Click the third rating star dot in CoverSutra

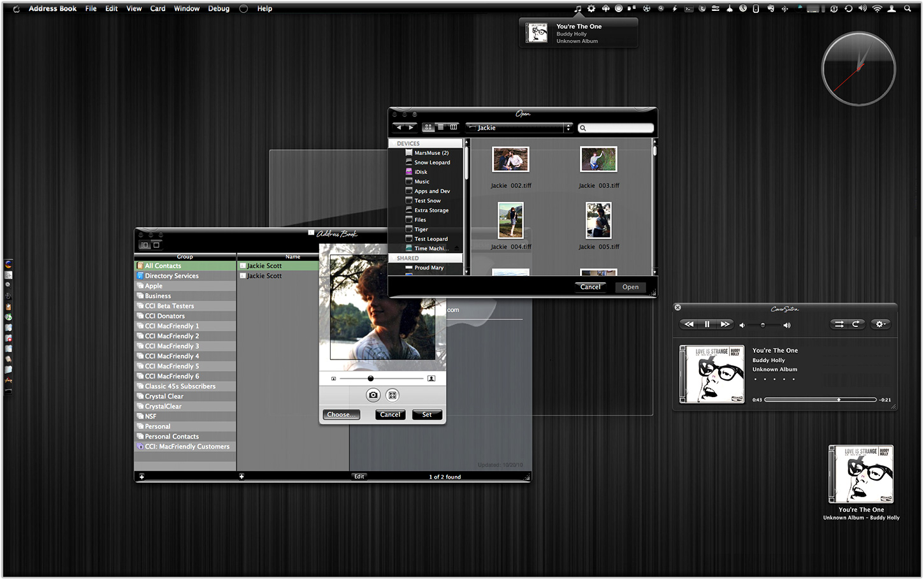[774, 379]
